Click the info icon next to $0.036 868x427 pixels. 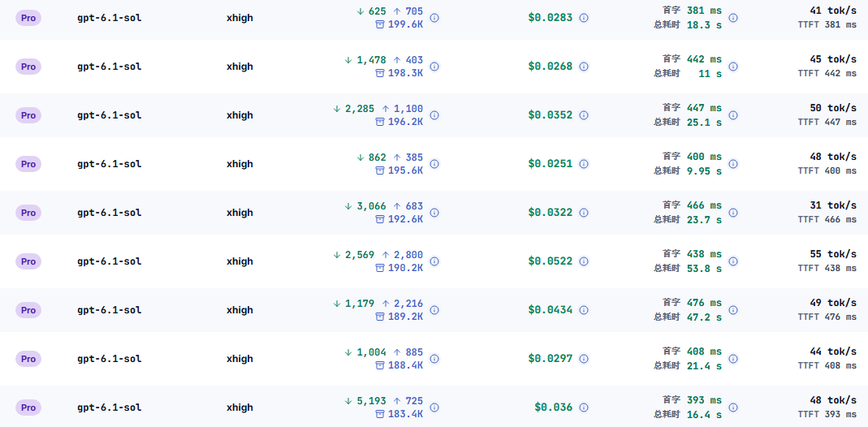click(x=584, y=407)
